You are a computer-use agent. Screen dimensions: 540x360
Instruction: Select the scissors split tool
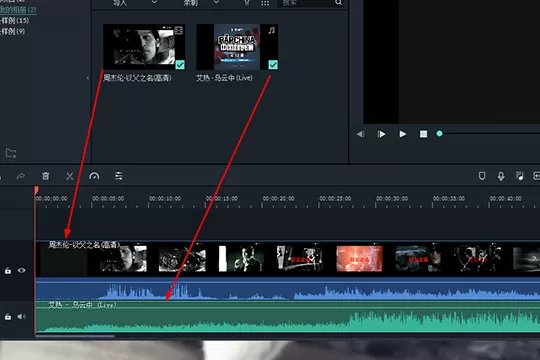70,176
